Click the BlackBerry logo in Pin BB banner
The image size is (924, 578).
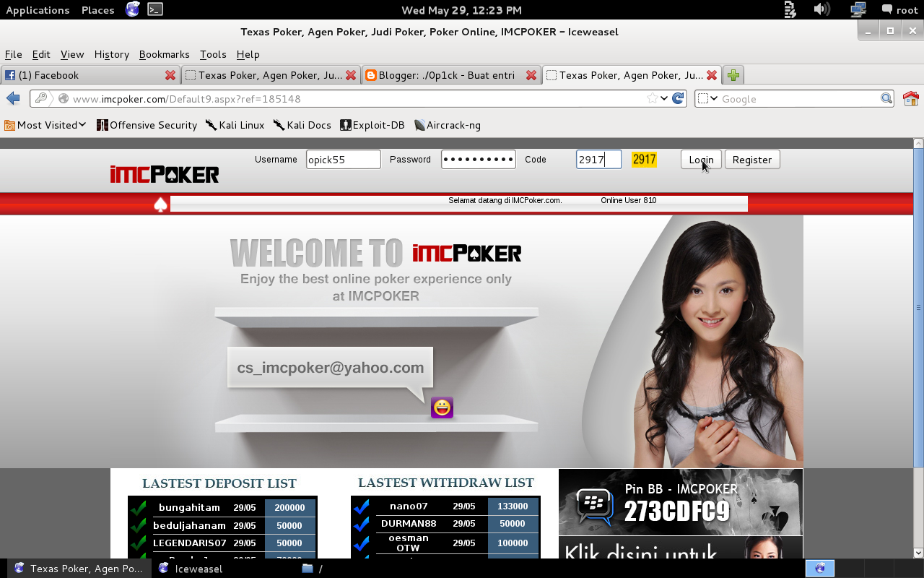[x=594, y=504]
